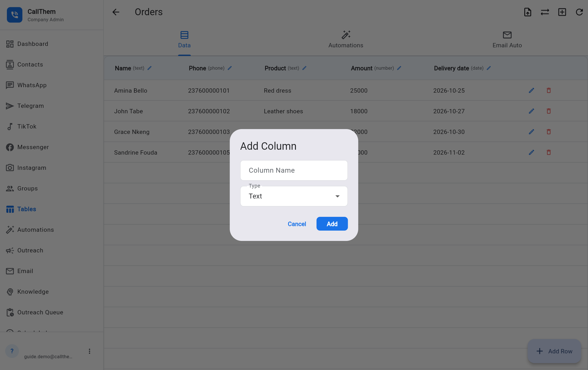The image size is (588, 370).
Task: Confirm with the Add button
Action: (x=332, y=224)
